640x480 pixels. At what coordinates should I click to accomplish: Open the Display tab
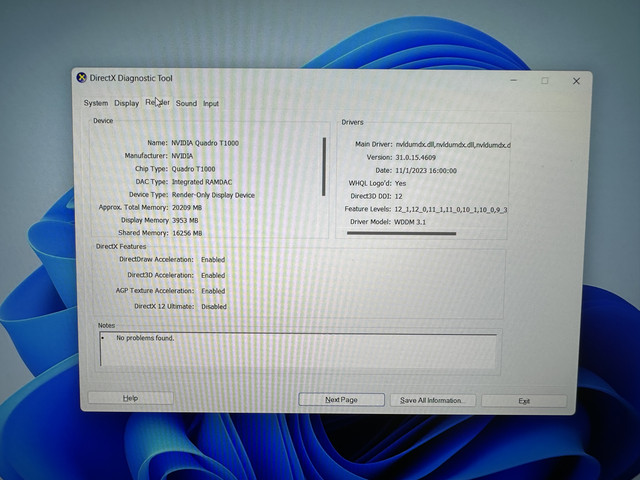127,103
